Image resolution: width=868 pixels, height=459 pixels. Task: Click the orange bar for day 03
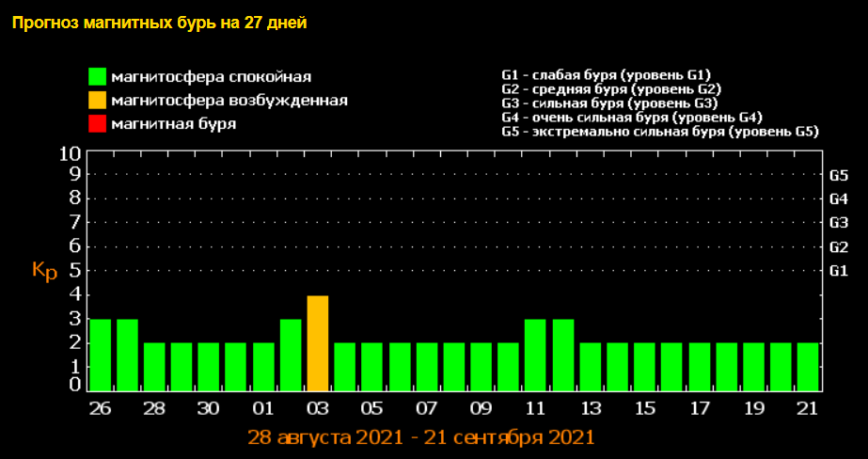[318, 342]
